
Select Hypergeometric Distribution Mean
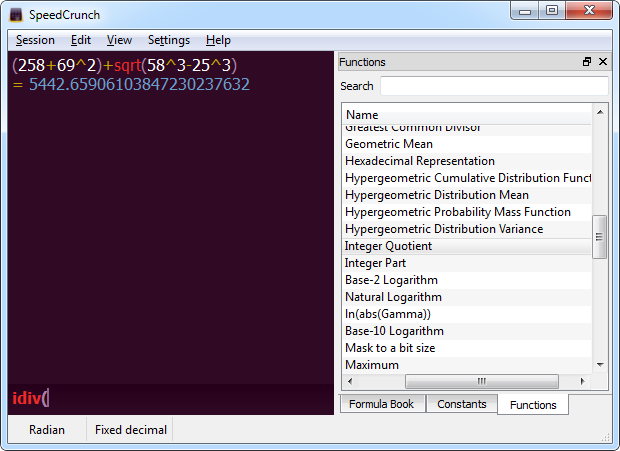(467, 195)
